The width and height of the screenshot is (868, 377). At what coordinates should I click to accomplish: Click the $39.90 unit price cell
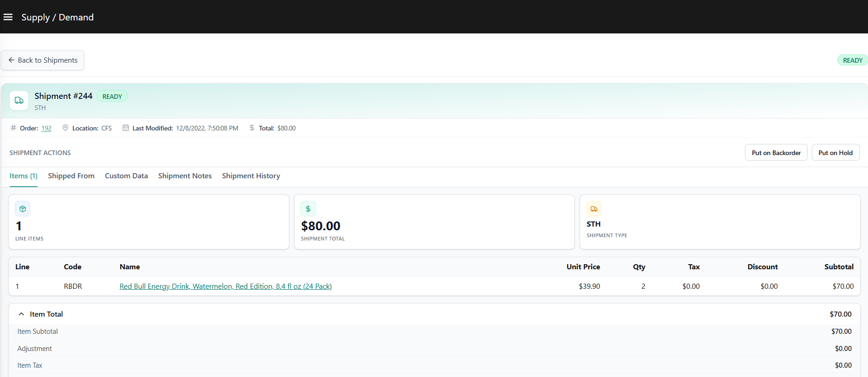point(589,286)
